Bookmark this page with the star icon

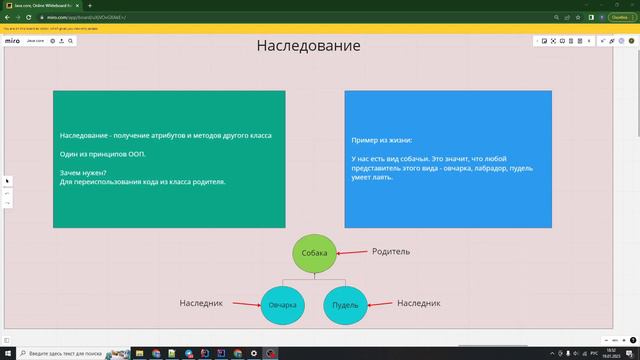coord(578,18)
